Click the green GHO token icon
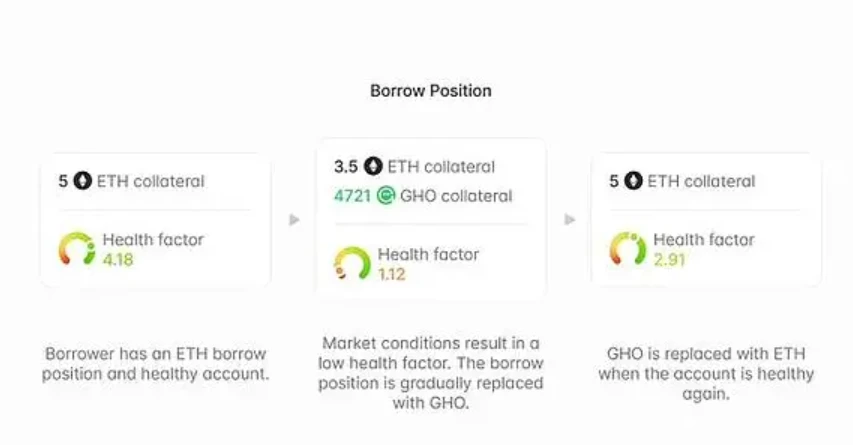The image size is (853, 445). [x=386, y=196]
